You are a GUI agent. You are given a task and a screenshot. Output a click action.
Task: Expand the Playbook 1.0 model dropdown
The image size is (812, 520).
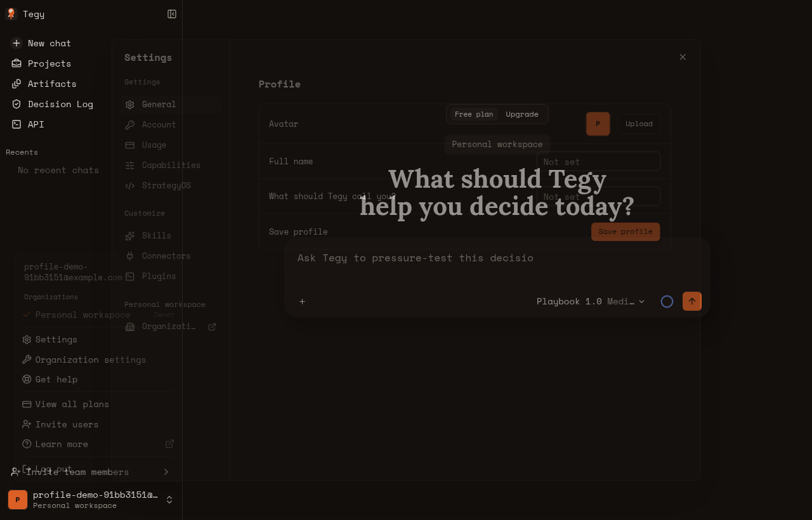(591, 301)
